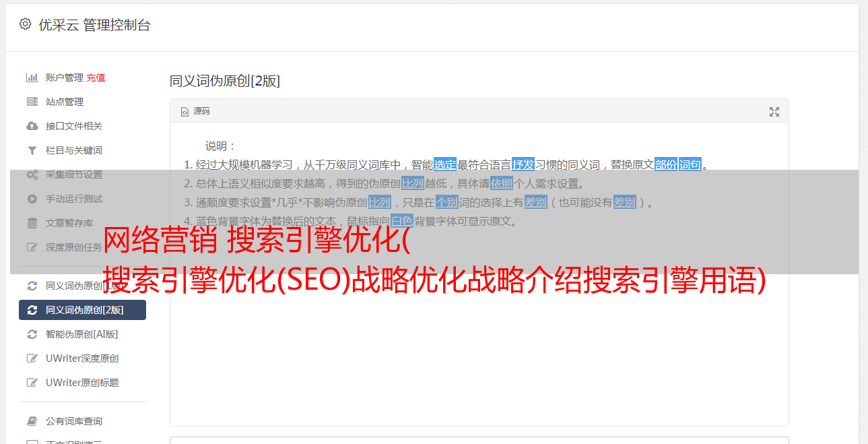Click highlighted synonym 部份 in text
Screen dimensions: 868x444
pyautogui.click(x=666, y=164)
